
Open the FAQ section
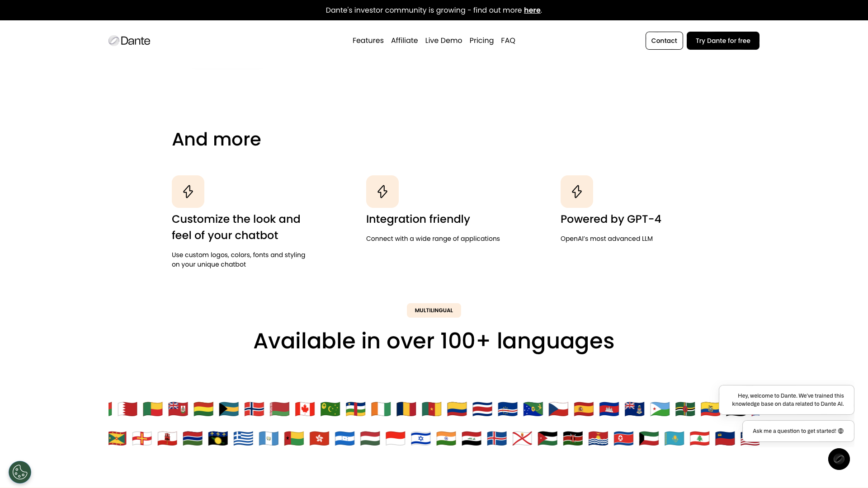tap(508, 41)
